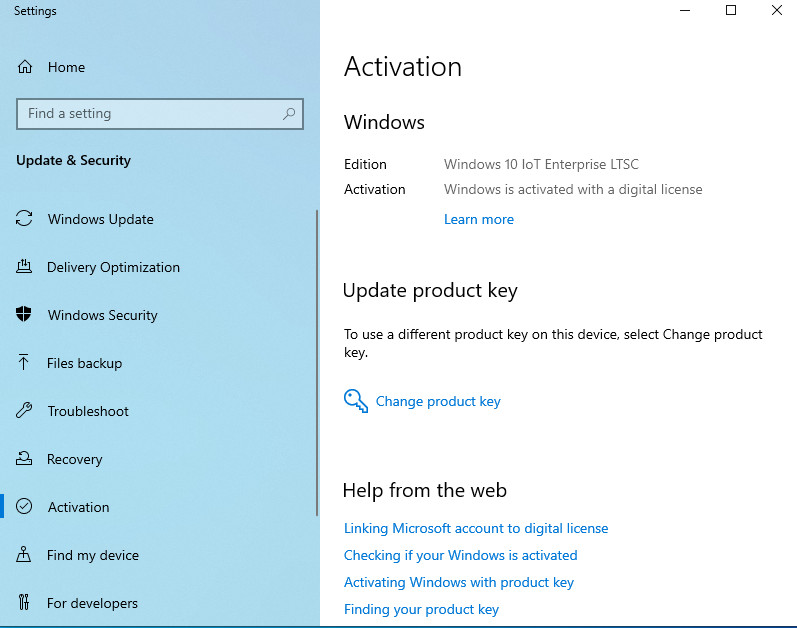Open For developers settings
Screen dimensions: 797x628
tap(92, 603)
